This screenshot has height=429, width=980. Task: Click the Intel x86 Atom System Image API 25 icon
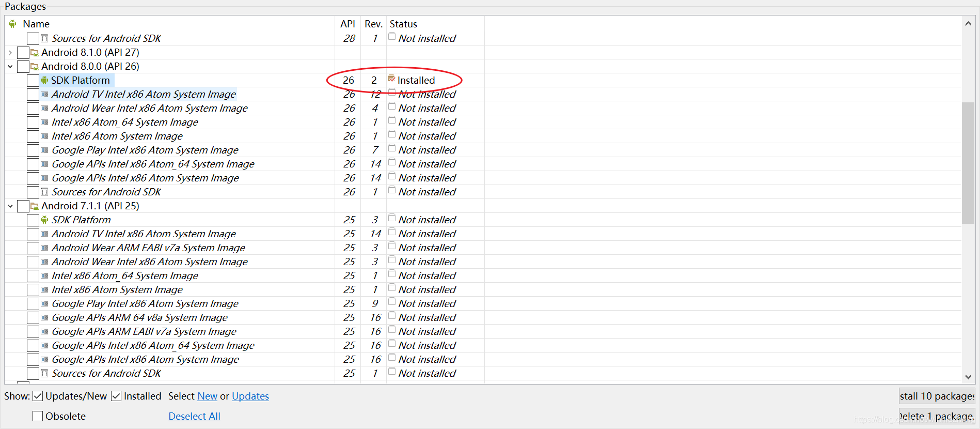click(44, 289)
